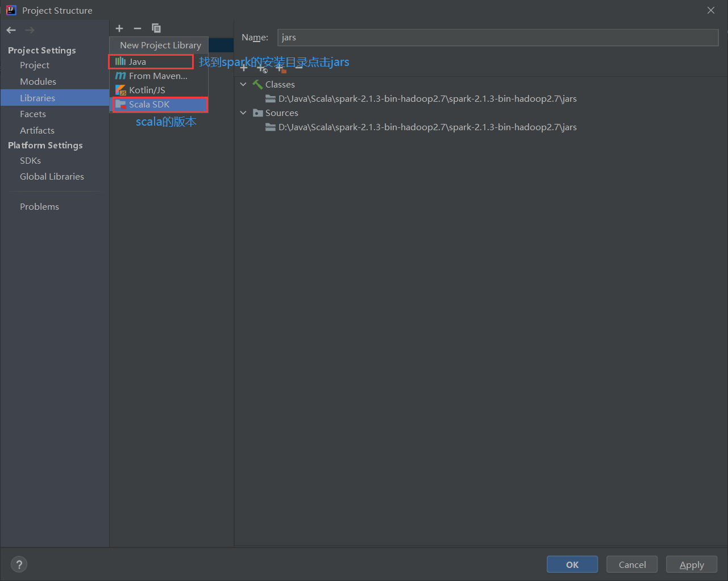Focus the library Name field
Image resolution: width=728 pixels, height=581 pixels.
(498, 38)
